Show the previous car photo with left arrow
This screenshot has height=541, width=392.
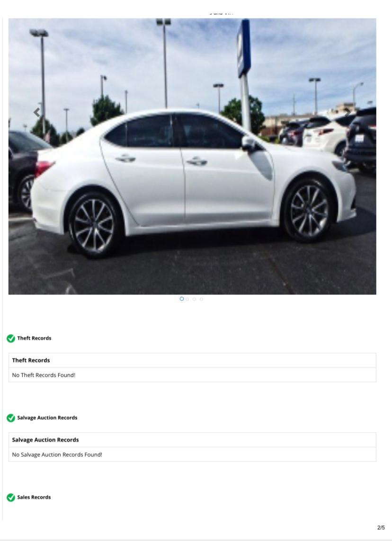pyautogui.click(x=36, y=112)
